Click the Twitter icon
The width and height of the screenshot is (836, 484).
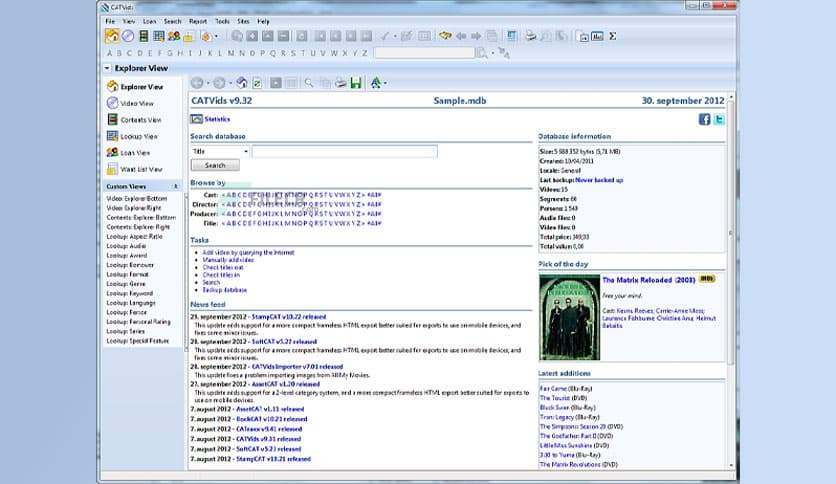coord(719,119)
